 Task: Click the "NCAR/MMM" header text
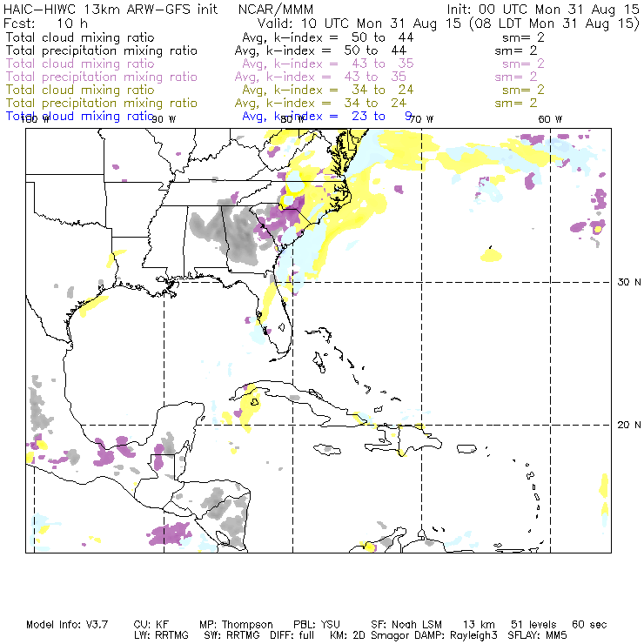coord(276,9)
